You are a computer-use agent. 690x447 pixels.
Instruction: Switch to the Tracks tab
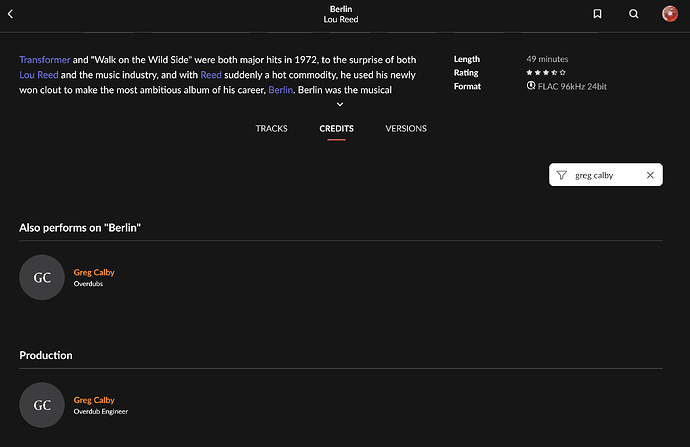272,128
